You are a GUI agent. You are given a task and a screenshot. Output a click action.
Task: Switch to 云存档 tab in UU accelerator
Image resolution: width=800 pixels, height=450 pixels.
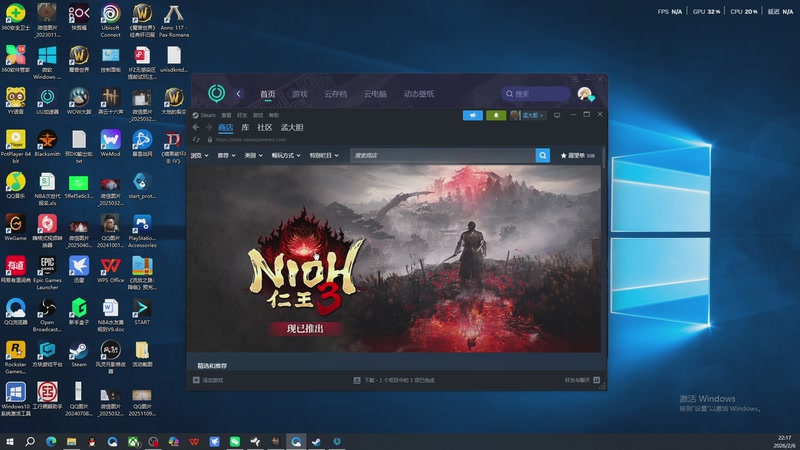coord(335,94)
